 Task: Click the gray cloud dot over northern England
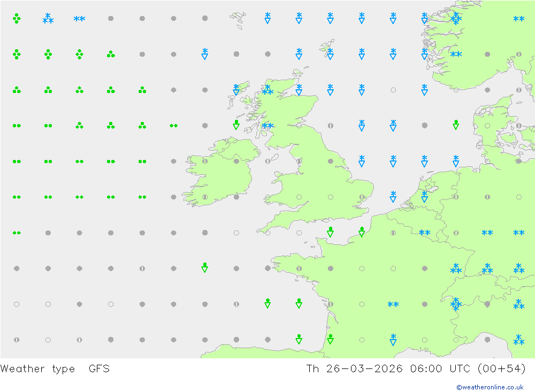330,161
